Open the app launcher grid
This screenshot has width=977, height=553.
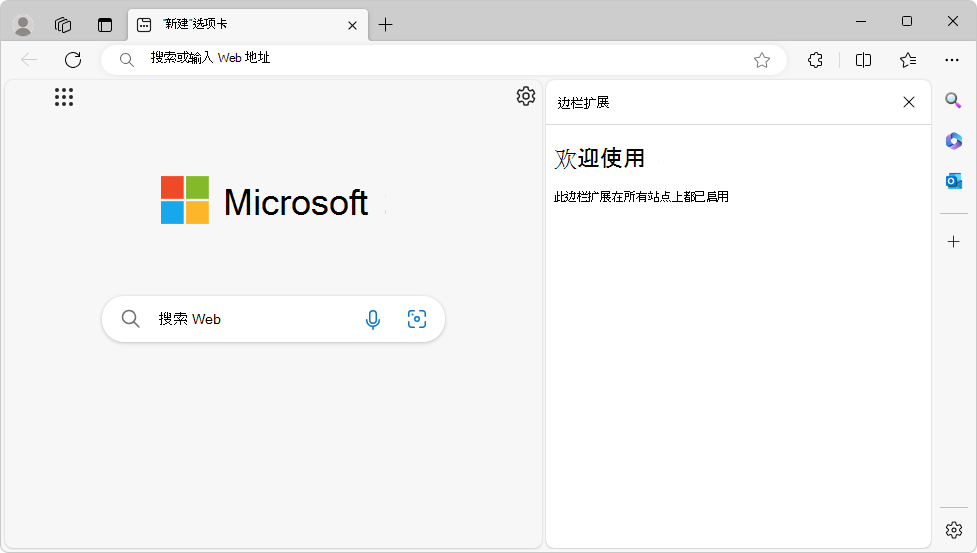pos(64,97)
